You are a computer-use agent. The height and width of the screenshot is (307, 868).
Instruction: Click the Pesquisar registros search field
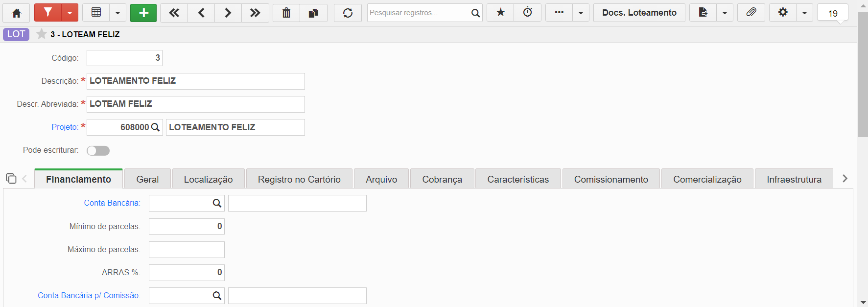pyautogui.click(x=419, y=13)
